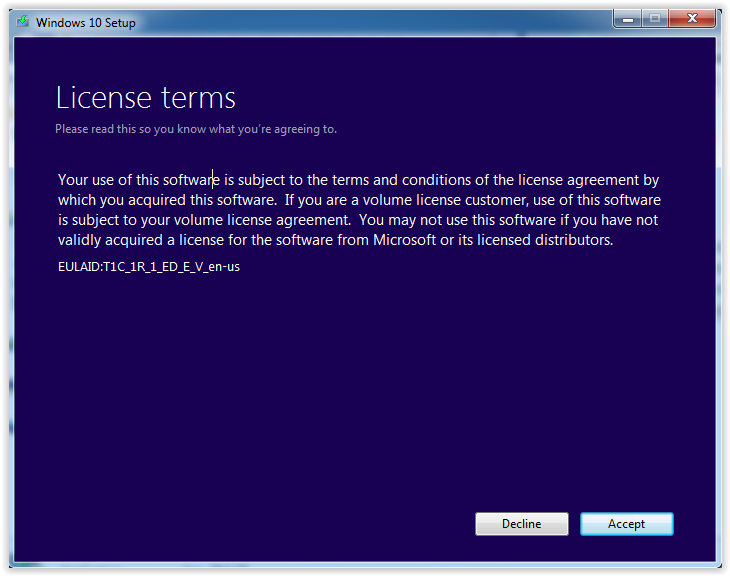Click the EULAID:T1C_1R_1_ED_E_V_en-us text
730x576 pixels.
point(149,267)
